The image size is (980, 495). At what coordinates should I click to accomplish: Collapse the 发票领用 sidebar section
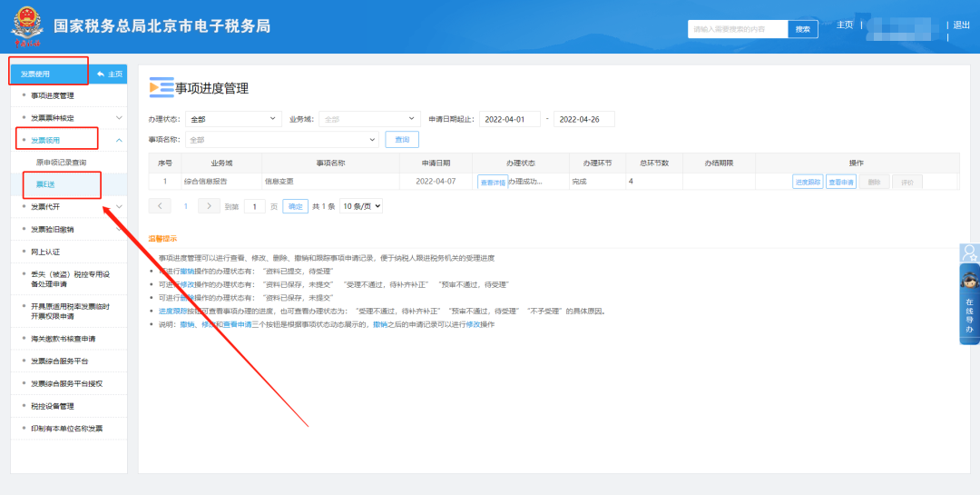coord(119,140)
